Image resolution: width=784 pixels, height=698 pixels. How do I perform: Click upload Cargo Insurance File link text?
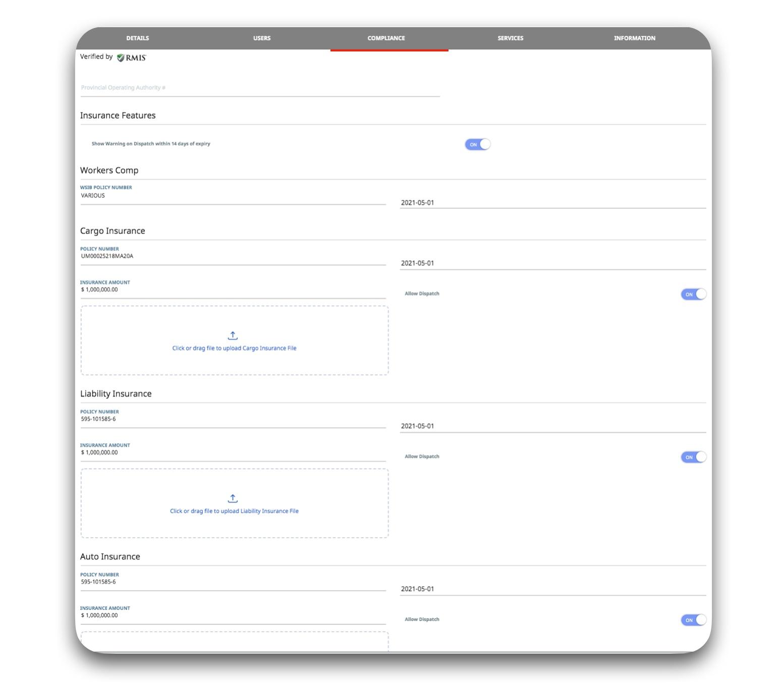tap(234, 348)
